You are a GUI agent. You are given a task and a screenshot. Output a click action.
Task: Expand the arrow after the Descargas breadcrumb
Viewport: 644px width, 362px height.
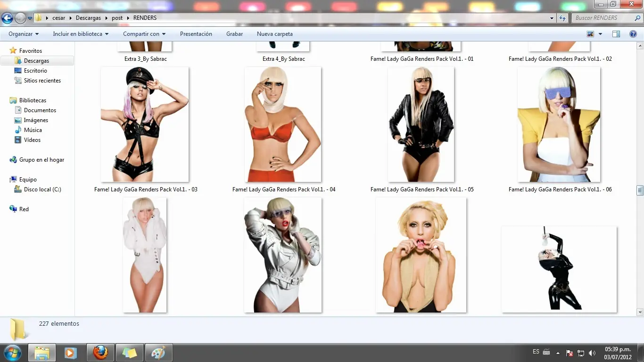tap(106, 18)
